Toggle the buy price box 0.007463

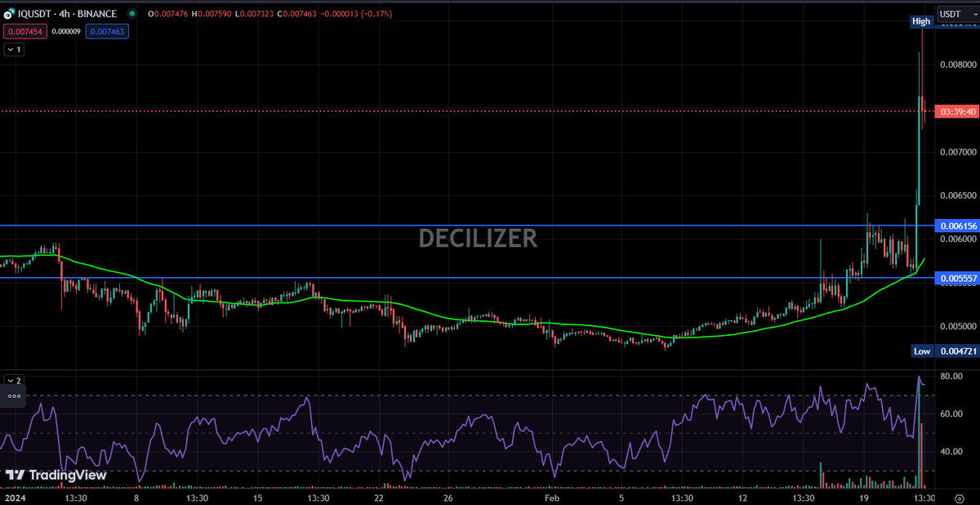click(107, 31)
